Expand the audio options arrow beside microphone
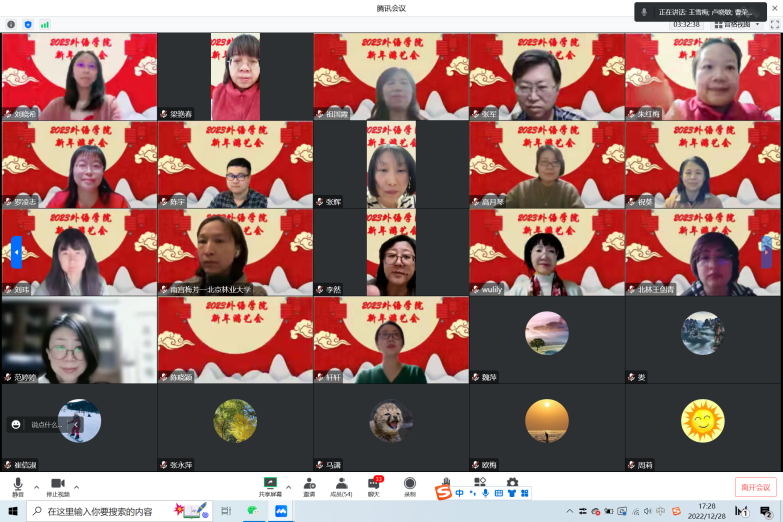783x522 pixels. pyautogui.click(x=36, y=487)
